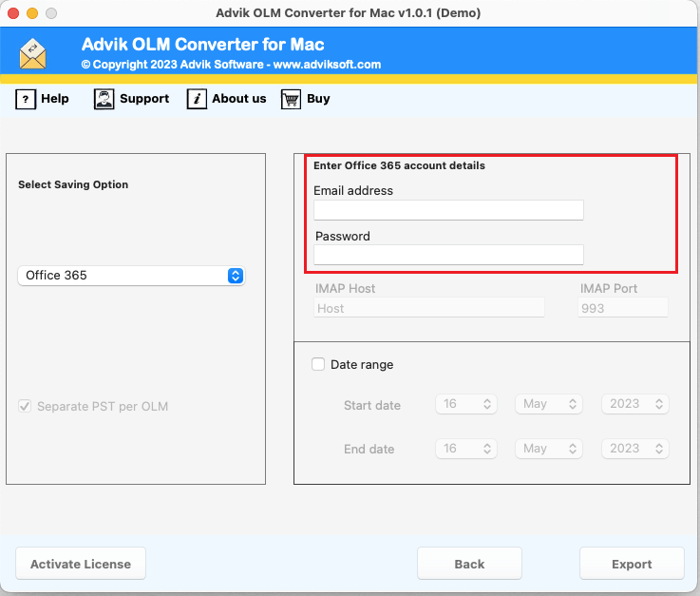The height and width of the screenshot is (596, 700).
Task: Close the window with red button
Action: pyautogui.click(x=13, y=13)
